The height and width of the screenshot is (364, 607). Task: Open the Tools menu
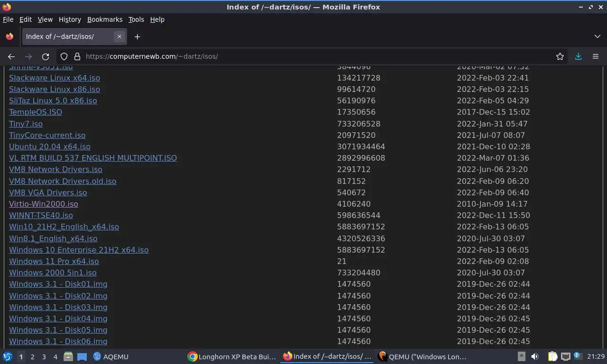point(136,19)
